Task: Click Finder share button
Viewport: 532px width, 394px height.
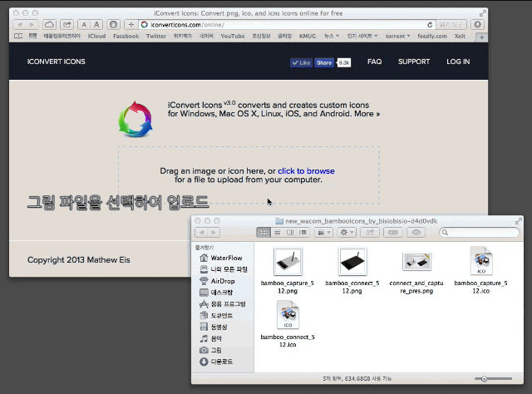Action: (x=370, y=233)
